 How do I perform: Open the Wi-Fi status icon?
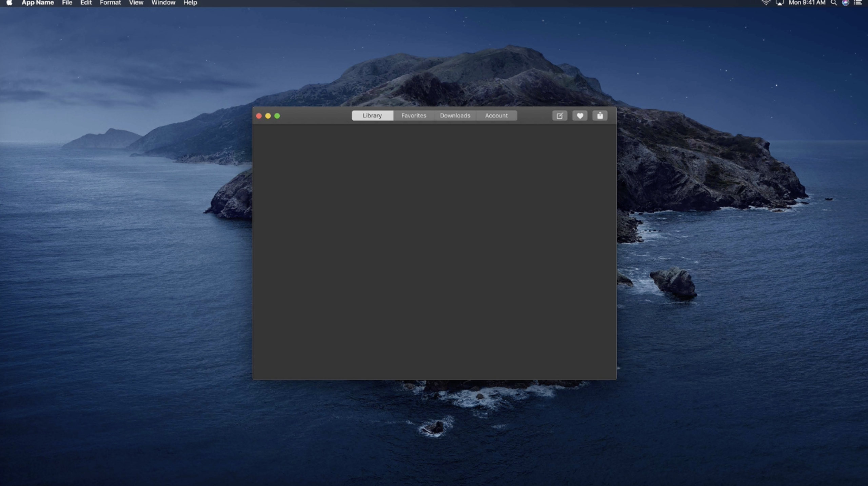pos(766,3)
